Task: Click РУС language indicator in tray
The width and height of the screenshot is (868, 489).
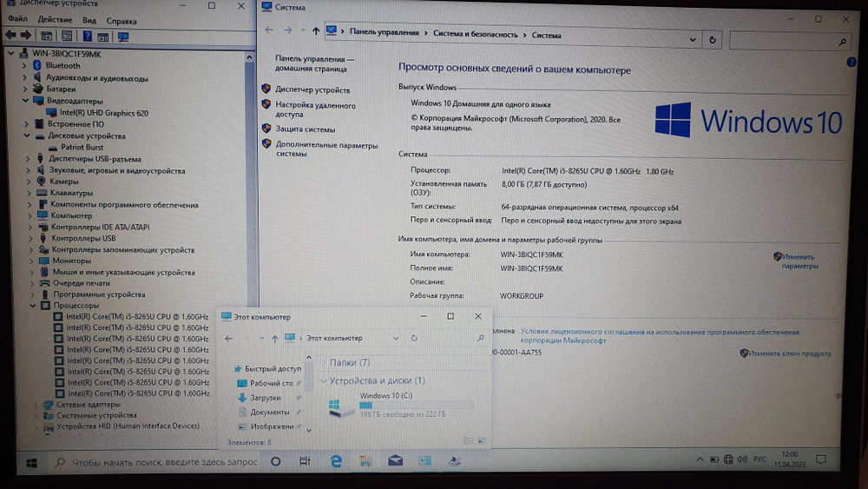Action: coord(759,459)
